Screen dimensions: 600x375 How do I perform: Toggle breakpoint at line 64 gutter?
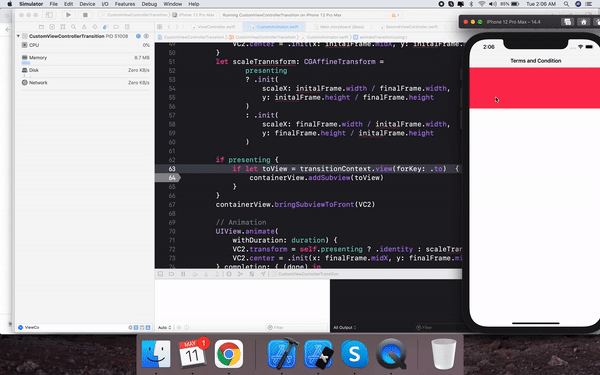pyautogui.click(x=168, y=178)
